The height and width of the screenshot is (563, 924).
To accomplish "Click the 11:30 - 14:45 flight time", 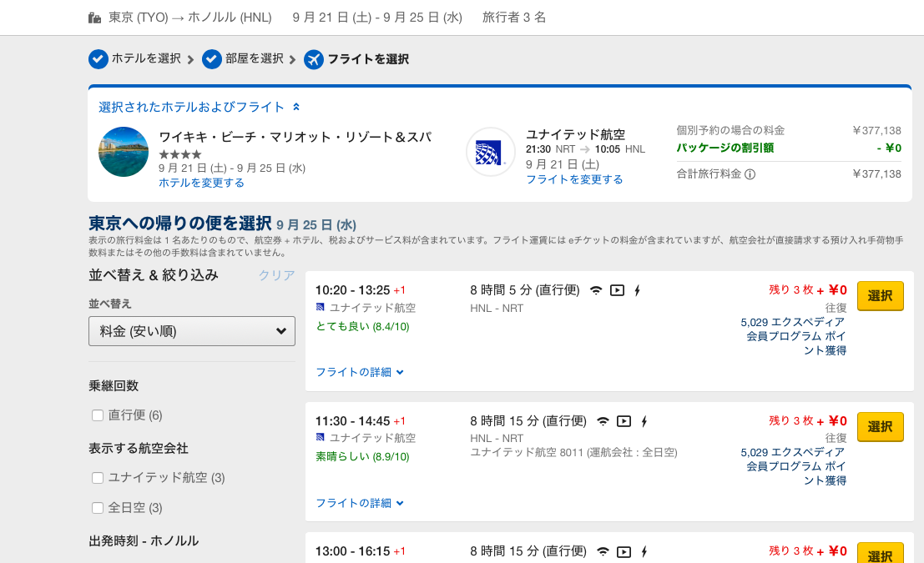I will pos(352,421).
